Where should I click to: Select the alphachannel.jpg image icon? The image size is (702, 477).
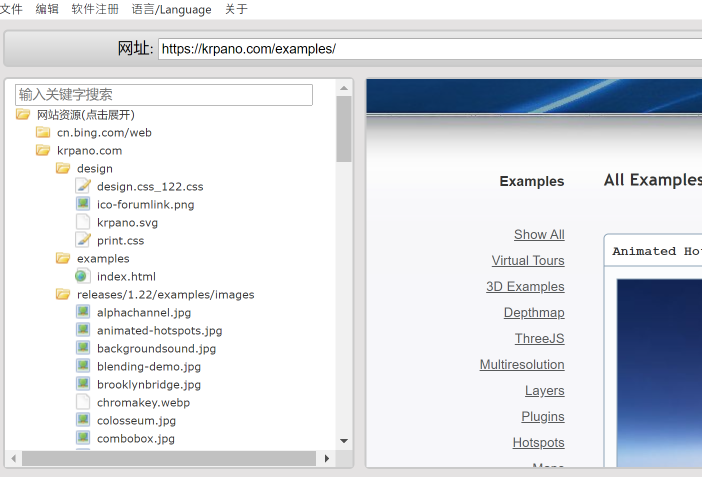click(x=84, y=312)
